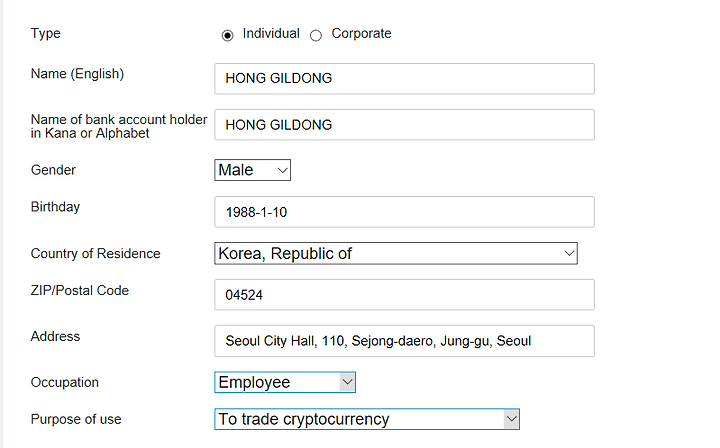Click the Name (English) input field
This screenshot has height=448, width=720.
[x=404, y=79]
